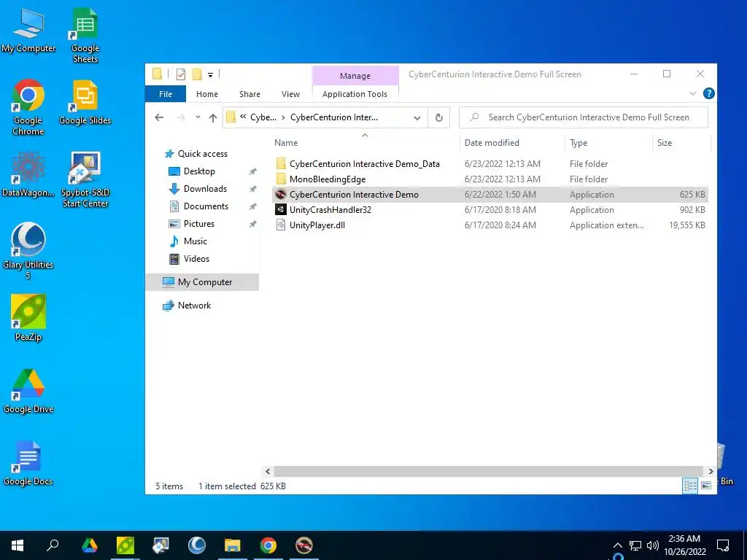This screenshot has height=560, width=747.
Task: Click New Folder icon in quick access toolbar
Action: coord(197,74)
